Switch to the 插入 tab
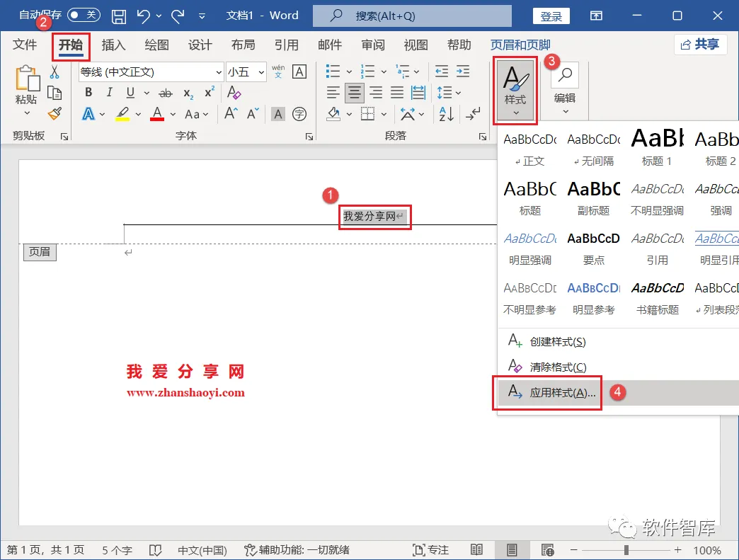739x560 pixels. (x=113, y=45)
